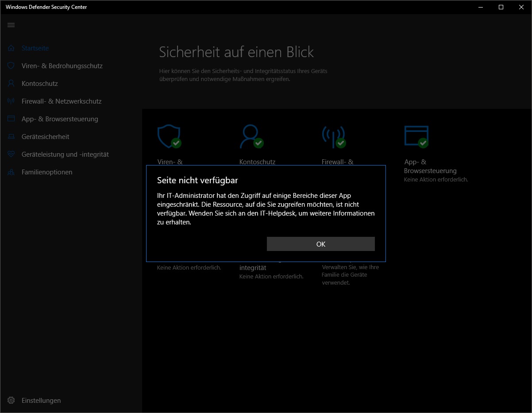Click the large virus protection shield tile icon
This screenshot has height=413, width=532.
[169, 136]
